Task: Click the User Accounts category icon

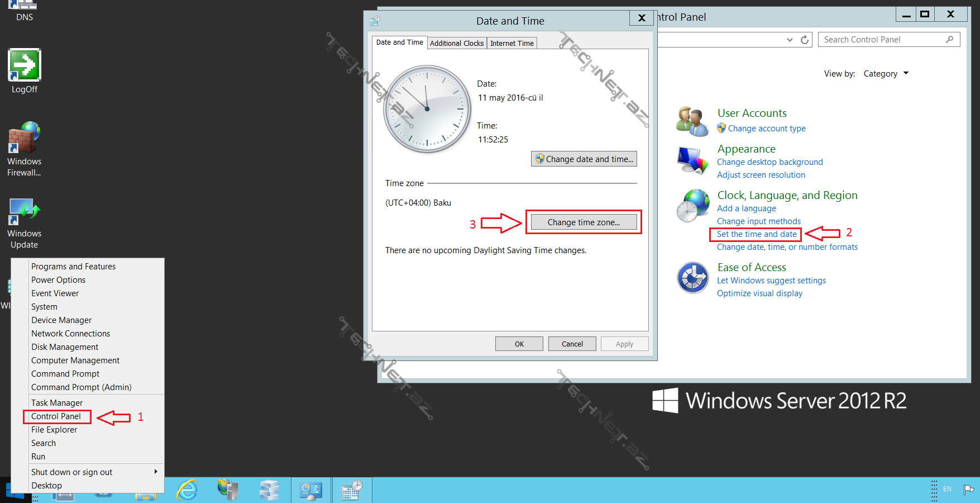Action: coord(692,121)
